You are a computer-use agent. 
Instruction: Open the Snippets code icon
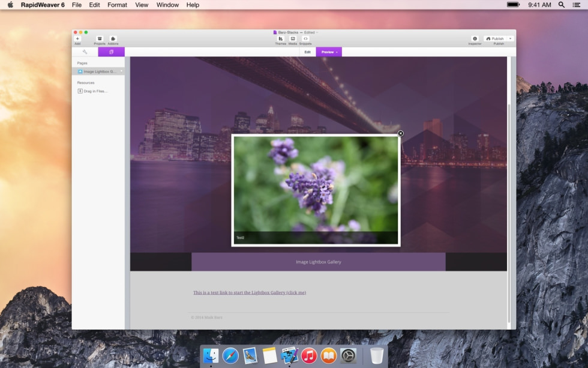(x=305, y=38)
